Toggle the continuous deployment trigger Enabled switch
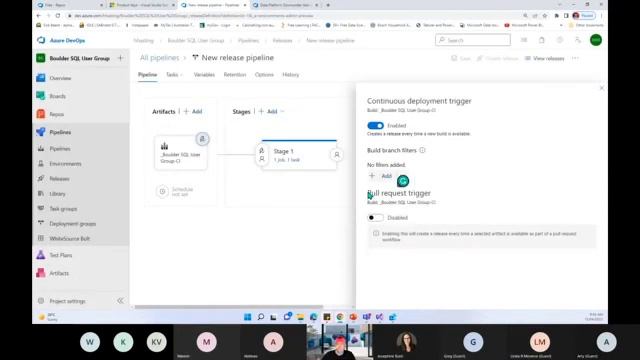 tap(376, 126)
